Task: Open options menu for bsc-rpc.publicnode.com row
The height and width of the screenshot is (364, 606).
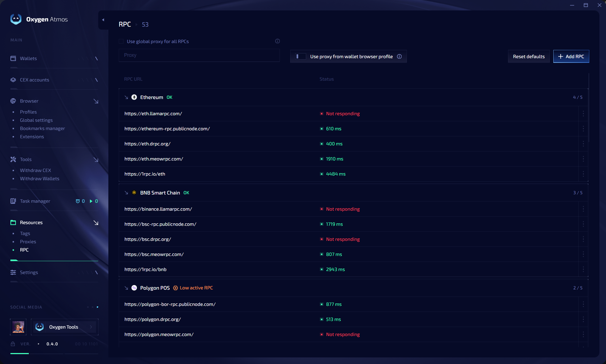Action: click(583, 224)
